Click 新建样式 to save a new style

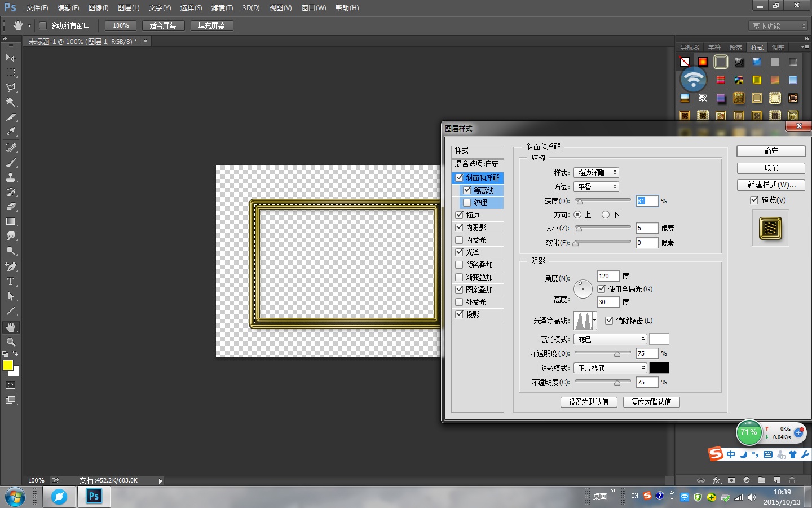click(x=770, y=185)
